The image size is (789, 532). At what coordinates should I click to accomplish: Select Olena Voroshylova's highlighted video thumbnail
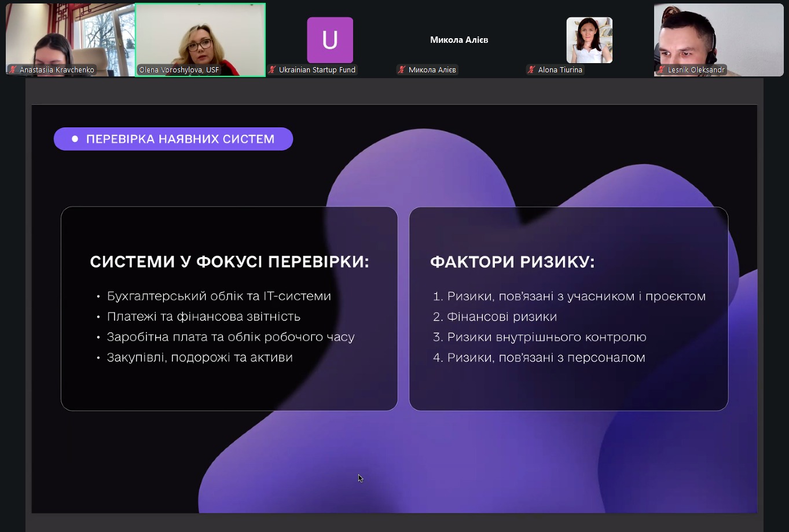tap(200, 40)
